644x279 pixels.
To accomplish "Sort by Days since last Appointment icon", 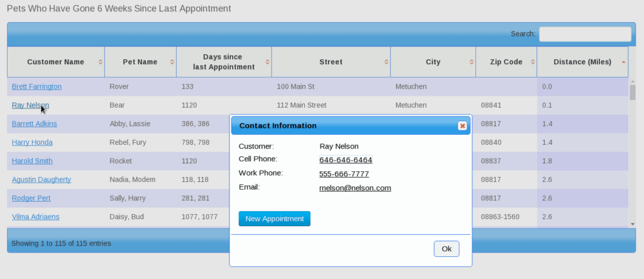I will click(267, 62).
